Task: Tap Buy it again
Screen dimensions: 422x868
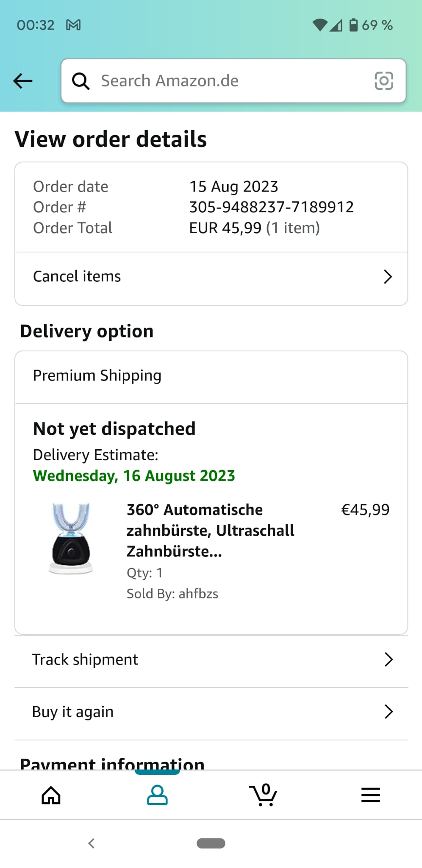Action: pos(73,712)
